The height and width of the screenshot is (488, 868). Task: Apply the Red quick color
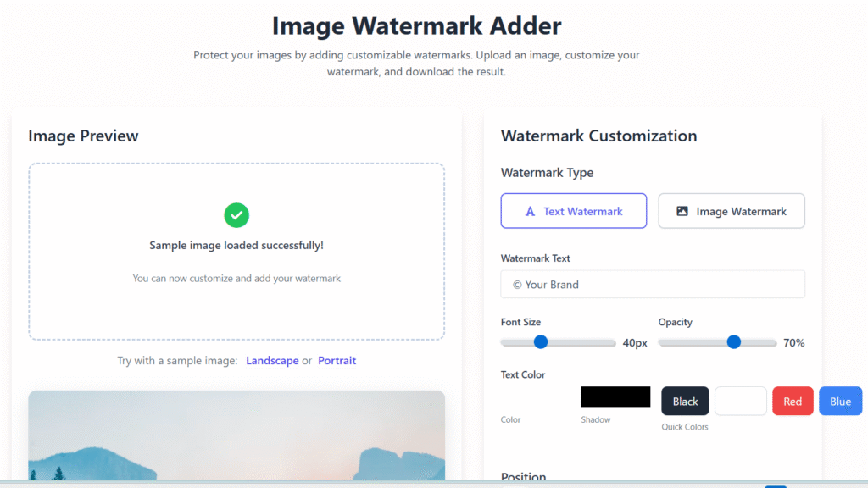792,401
